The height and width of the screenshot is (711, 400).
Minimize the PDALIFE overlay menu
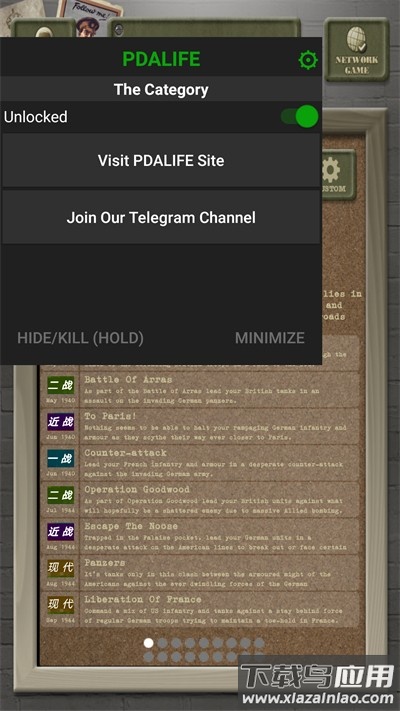(270, 338)
